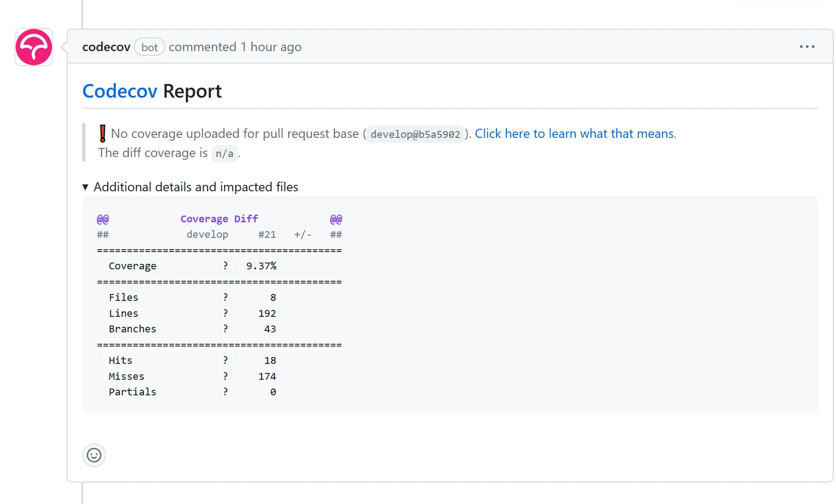836x504 pixels.
Task: Click the red exclamation mark icon
Action: (x=103, y=134)
